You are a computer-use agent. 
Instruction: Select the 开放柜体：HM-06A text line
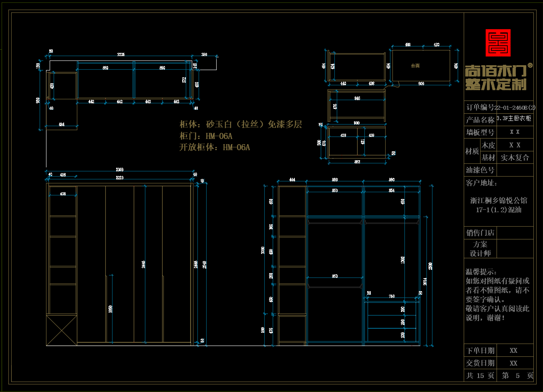point(215,147)
